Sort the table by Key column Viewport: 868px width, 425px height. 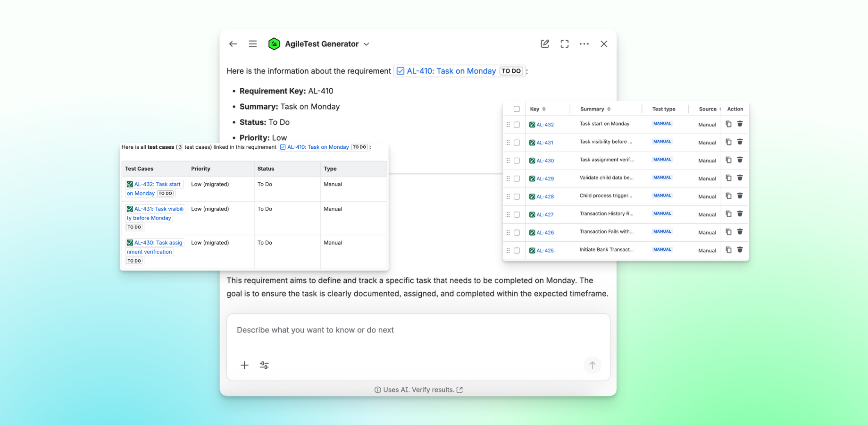point(544,109)
